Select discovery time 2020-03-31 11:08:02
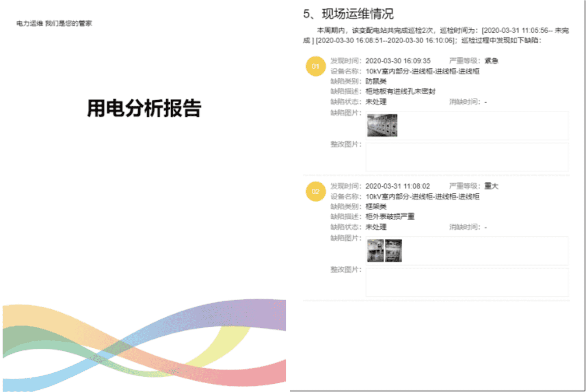 point(397,186)
